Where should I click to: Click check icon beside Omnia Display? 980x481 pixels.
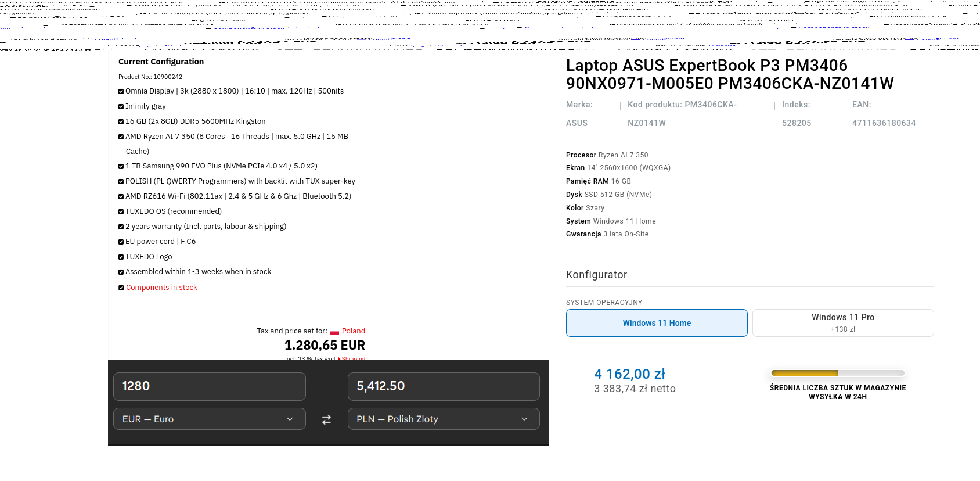pyautogui.click(x=121, y=91)
